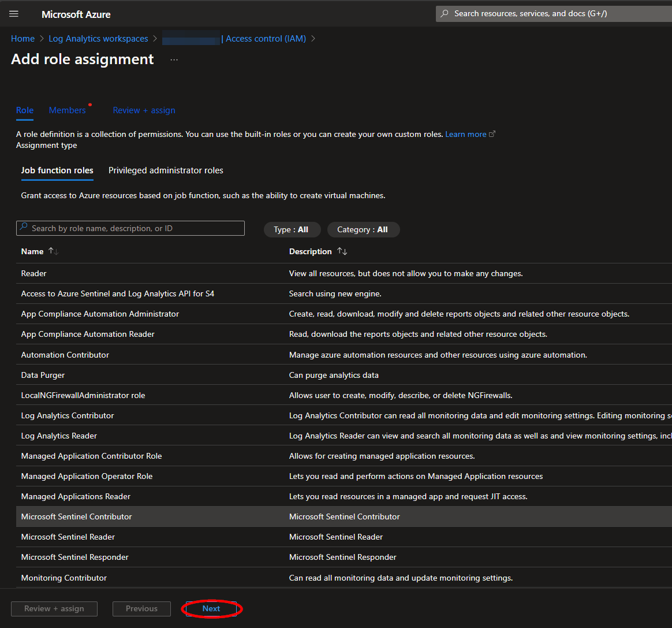The image size is (672, 628).
Task: Select Log Analytics Contributor role
Action: [x=344, y=415]
